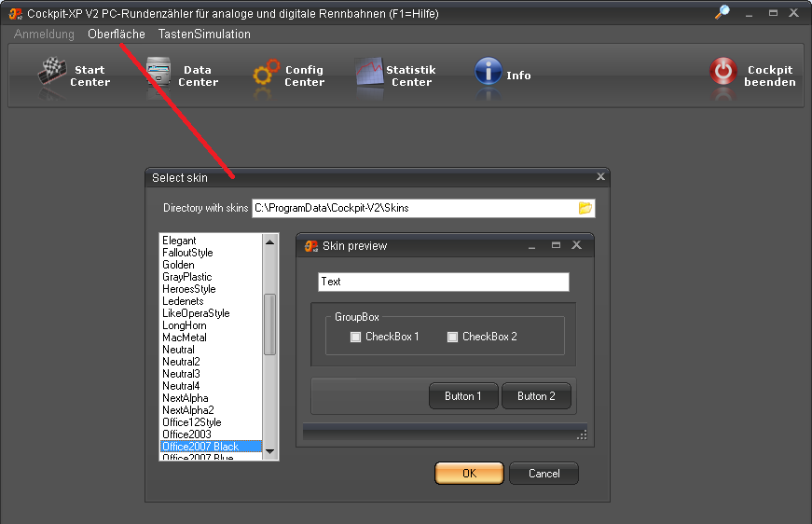Screen dimensions: 812x524
Task: Open the Anmeldung menu
Action: (44, 34)
